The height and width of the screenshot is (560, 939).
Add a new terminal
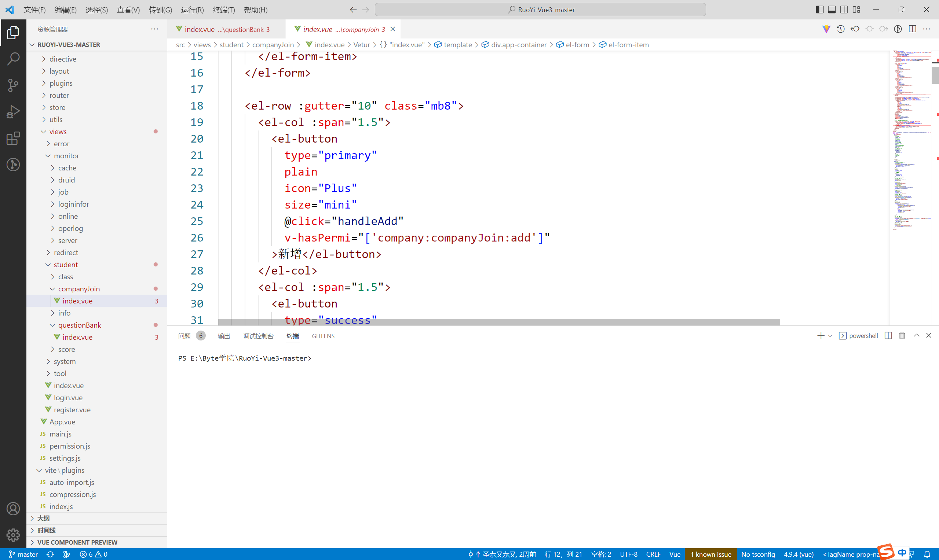tap(821, 335)
